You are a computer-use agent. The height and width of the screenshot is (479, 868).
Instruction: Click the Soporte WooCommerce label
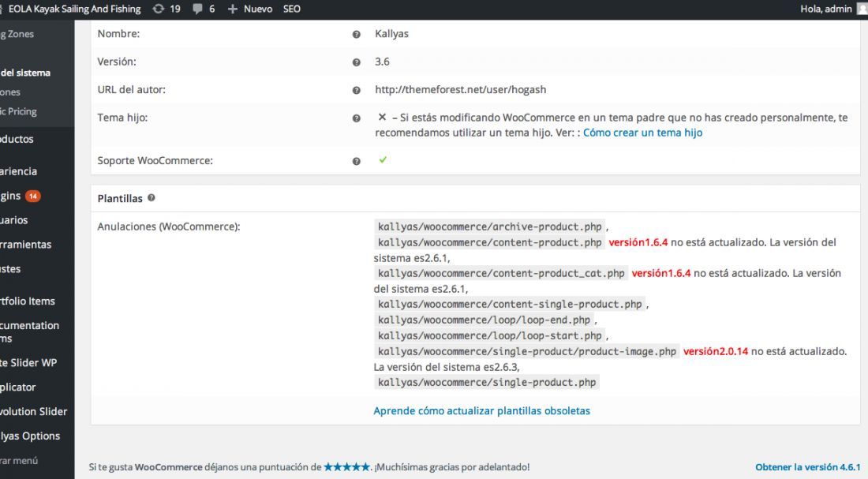(155, 161)
